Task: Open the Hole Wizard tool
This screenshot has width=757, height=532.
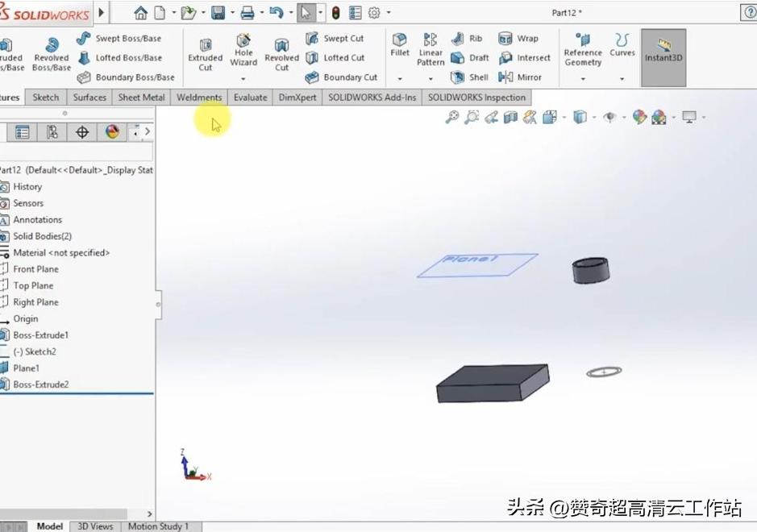Action: coord(243,51)
